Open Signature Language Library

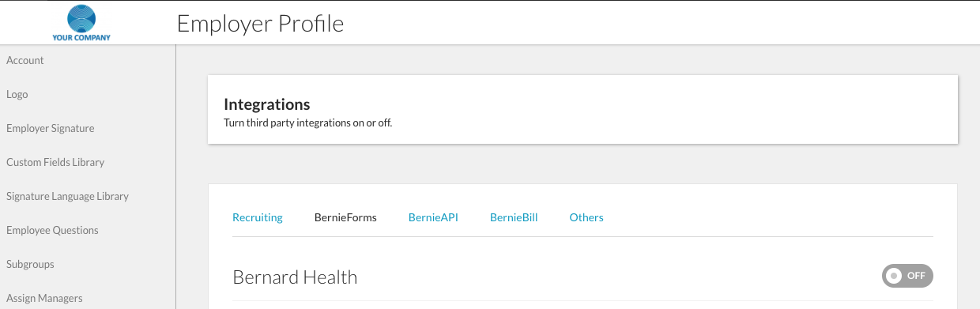point(67,196)
